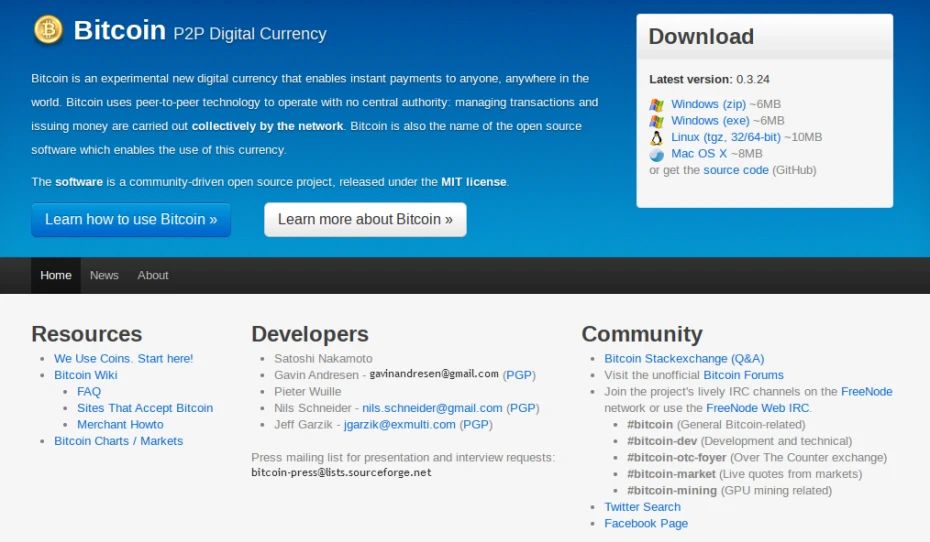Open the Bitcoin Forums link
The height and width of the screenshot is (542, 930).
743,375
